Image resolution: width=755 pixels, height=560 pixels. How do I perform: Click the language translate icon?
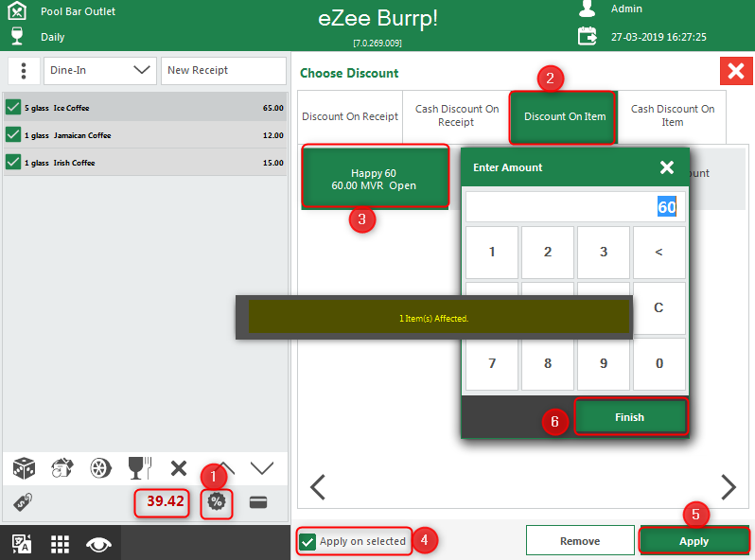point(21,544)
